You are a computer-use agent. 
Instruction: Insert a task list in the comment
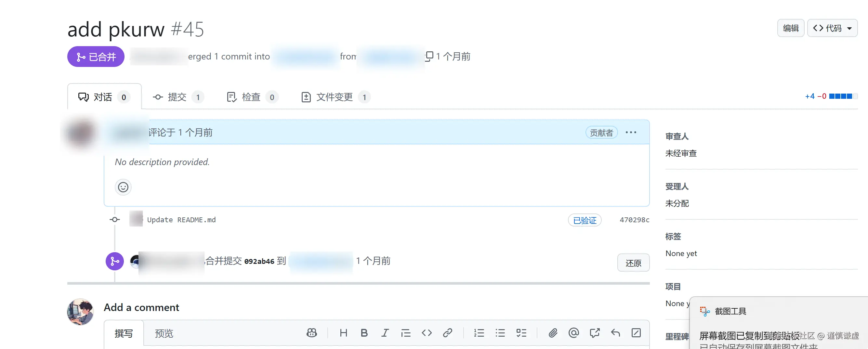click(521, 333)
